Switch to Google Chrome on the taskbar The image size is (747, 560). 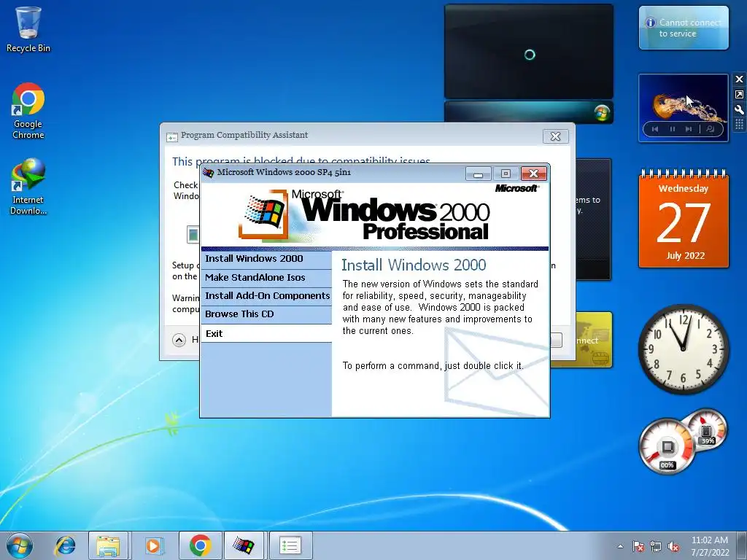coord(201,545)
